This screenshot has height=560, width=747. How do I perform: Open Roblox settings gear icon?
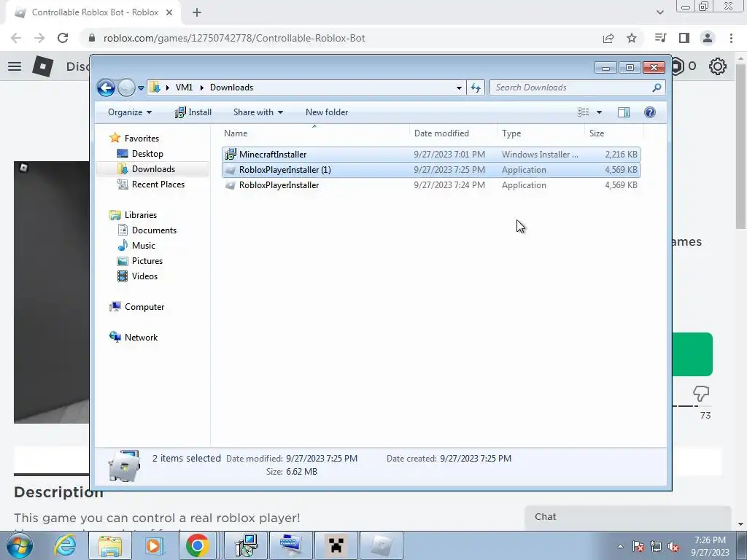(718, 66)
